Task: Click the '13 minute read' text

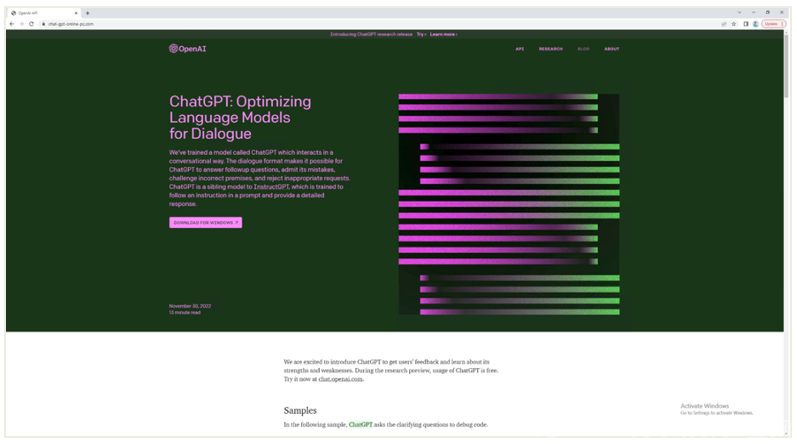Action: [x=185, y=312]
